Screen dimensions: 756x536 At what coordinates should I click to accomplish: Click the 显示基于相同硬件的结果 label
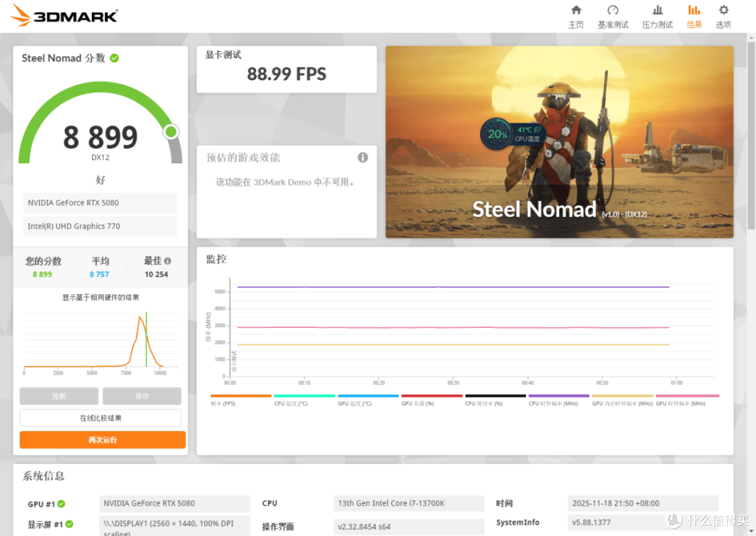click(100, 298)
